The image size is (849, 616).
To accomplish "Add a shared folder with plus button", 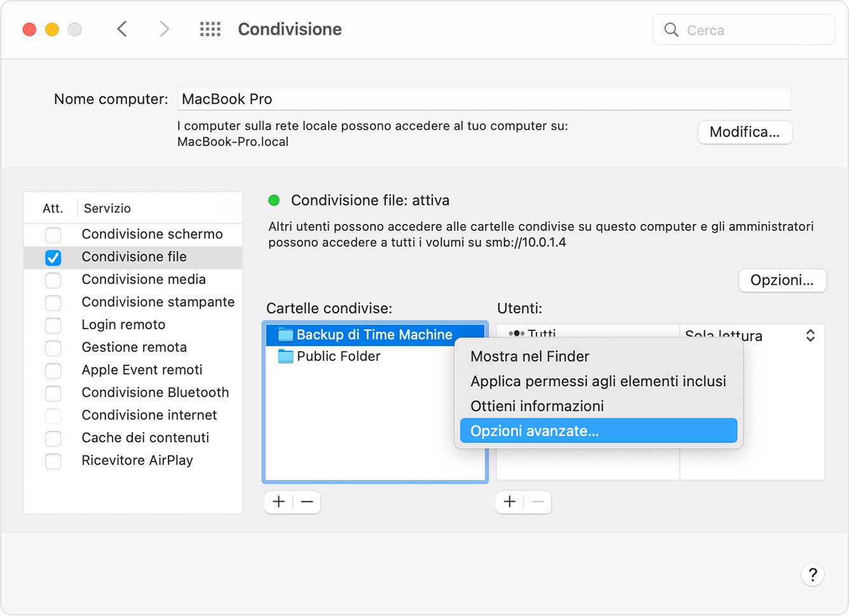I will (278, 502).
